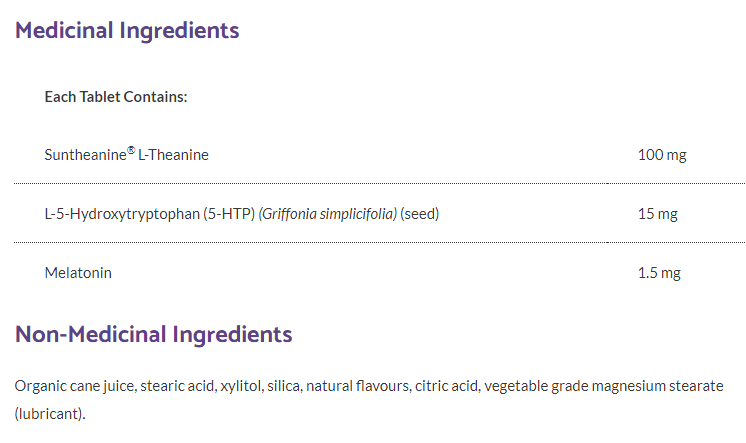Click the 15 mg dosage value
746x443 pixels.
658,213
